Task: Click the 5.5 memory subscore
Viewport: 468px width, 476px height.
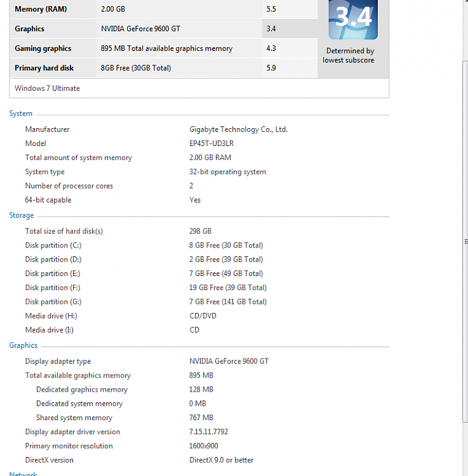Action: coord(271,9)
